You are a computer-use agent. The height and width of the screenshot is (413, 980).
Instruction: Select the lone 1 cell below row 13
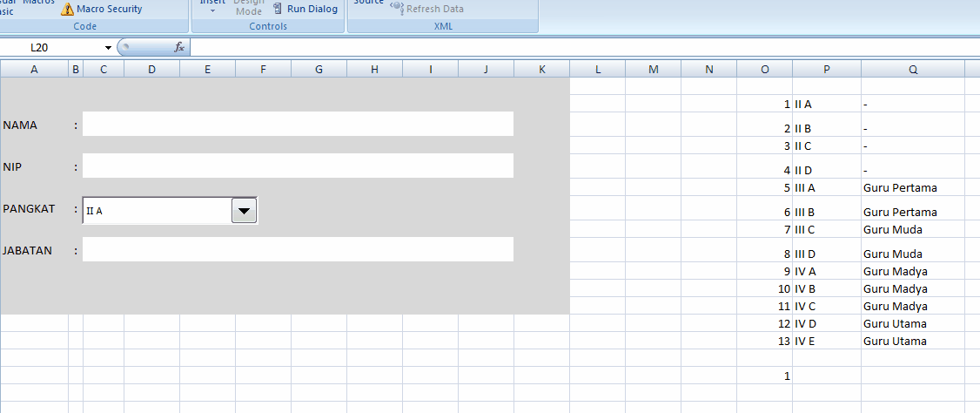pos(764,376)
